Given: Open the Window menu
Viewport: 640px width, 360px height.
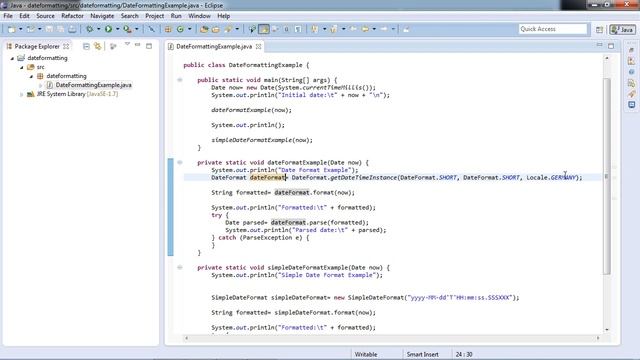Looking at the screenshot, I should (199, 16).
